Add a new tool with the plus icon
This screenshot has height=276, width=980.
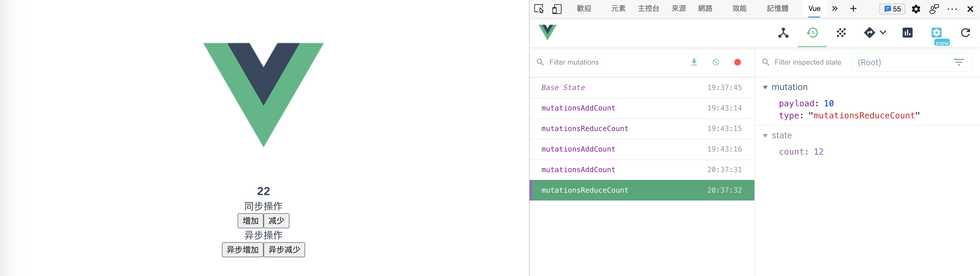pyautogui.click(x=853, y=8)
